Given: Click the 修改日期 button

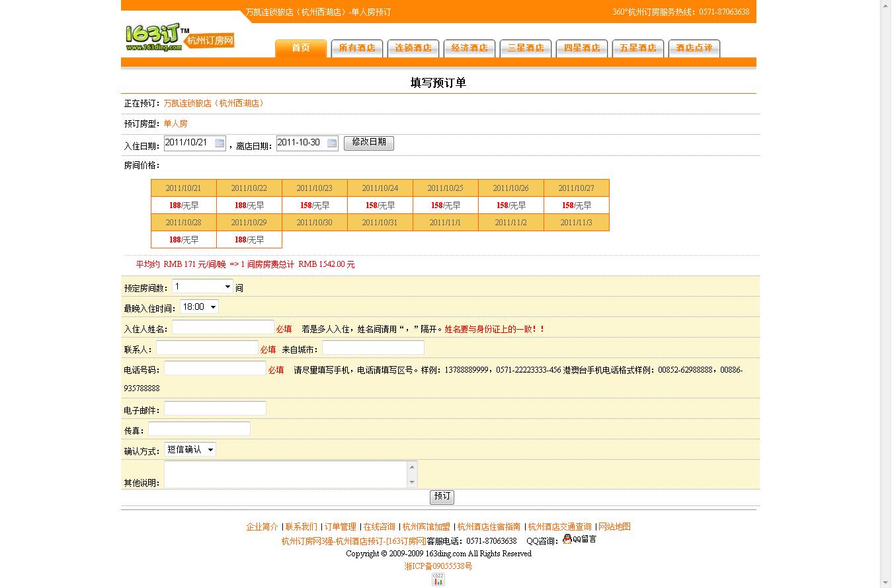Looking at the screenshot, I should pyautogui.click(x=369, y=143).
